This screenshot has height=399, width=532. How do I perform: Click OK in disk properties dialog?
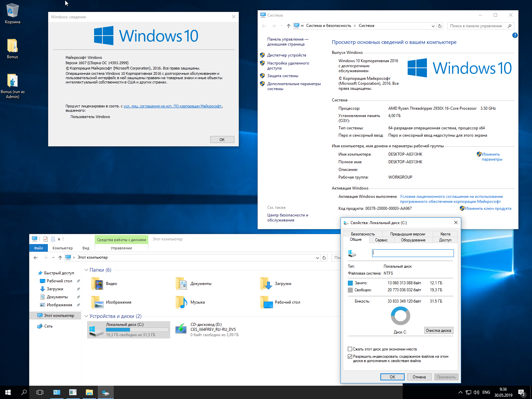pyautogui.click(x=392, y=377)
